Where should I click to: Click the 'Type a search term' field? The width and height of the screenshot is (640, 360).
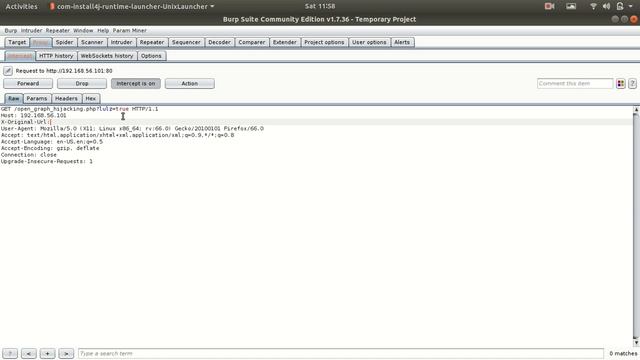click(340, 353)
